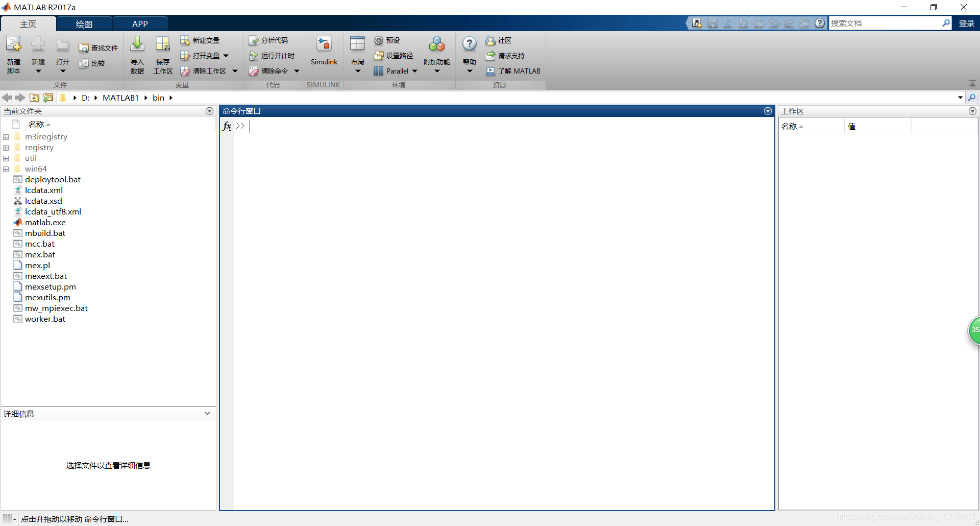Click 查找文件 (Find Files) icon
This screenshot has width=980, height=526.
pos(84,48)
